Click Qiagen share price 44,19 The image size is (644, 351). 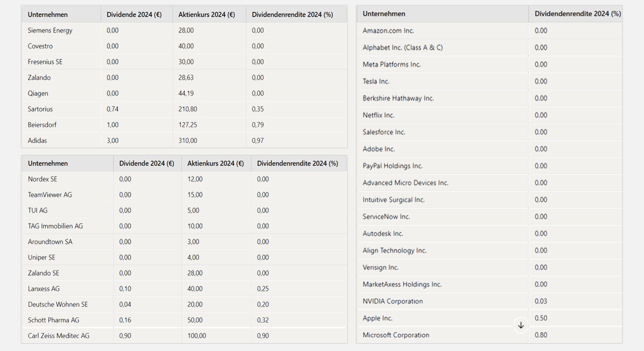point(186,93)
